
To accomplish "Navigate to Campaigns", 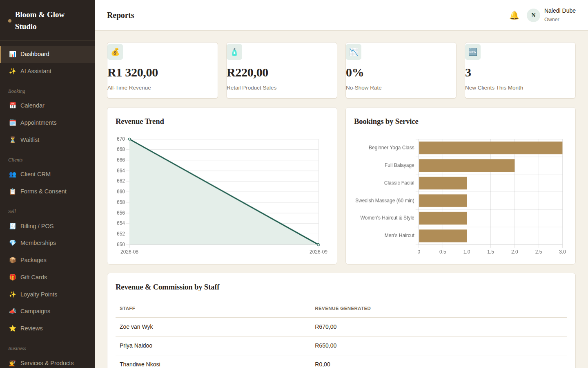I will tap(47, 311).
